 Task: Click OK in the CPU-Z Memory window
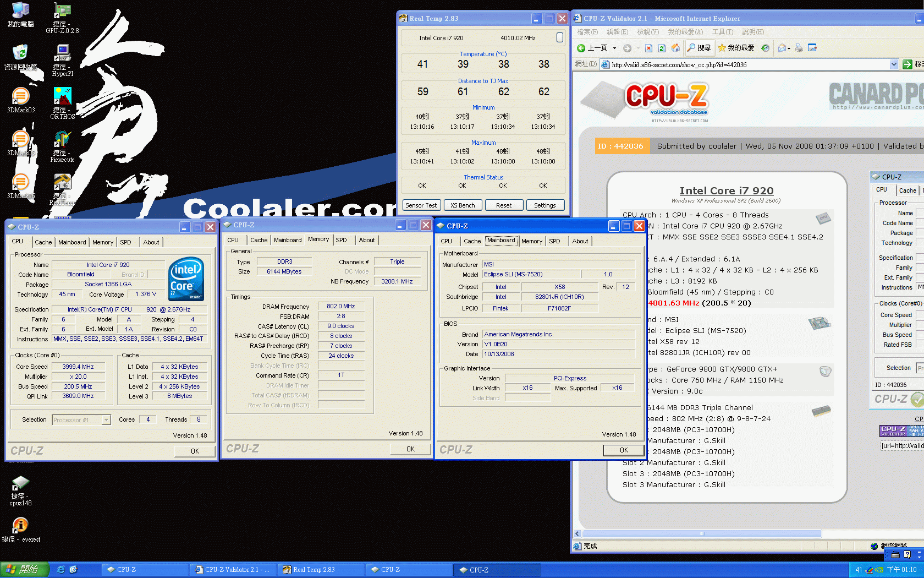click(410, 449)
